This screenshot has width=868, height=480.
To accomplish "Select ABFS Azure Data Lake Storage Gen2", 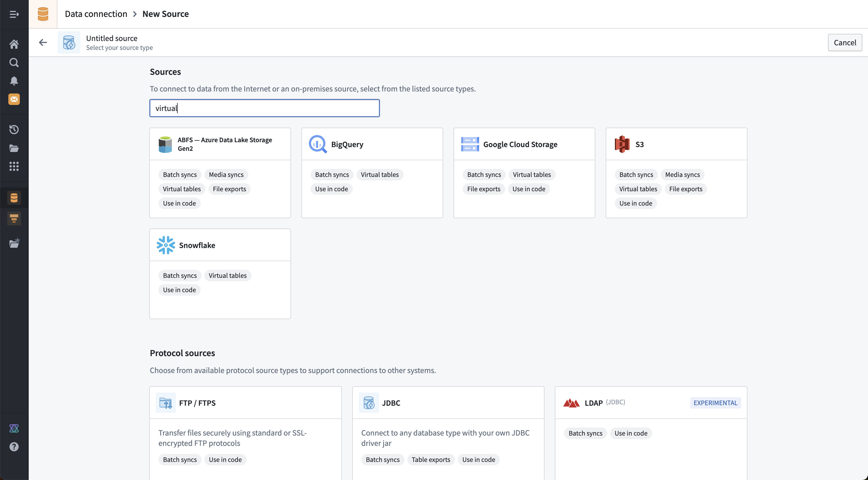I will tap(220, 173).
